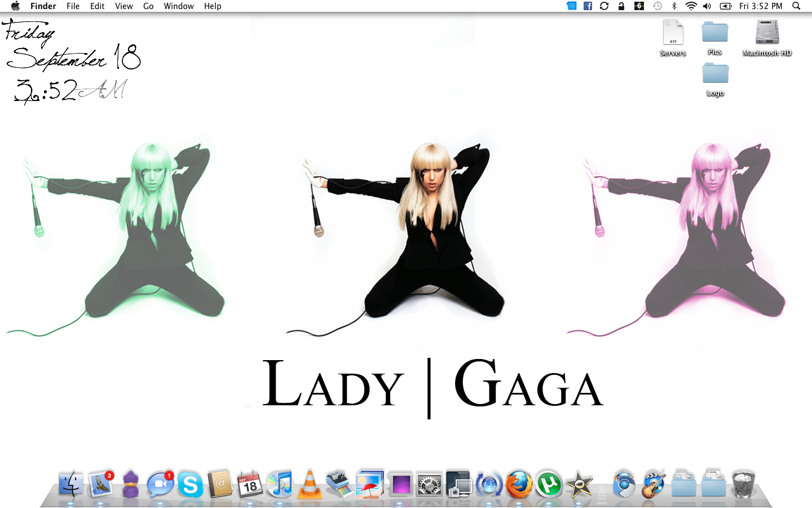This screenshot has height=508, width=812.
Task: Launch Skype from the Dock
Action: [x=190, y=484]
